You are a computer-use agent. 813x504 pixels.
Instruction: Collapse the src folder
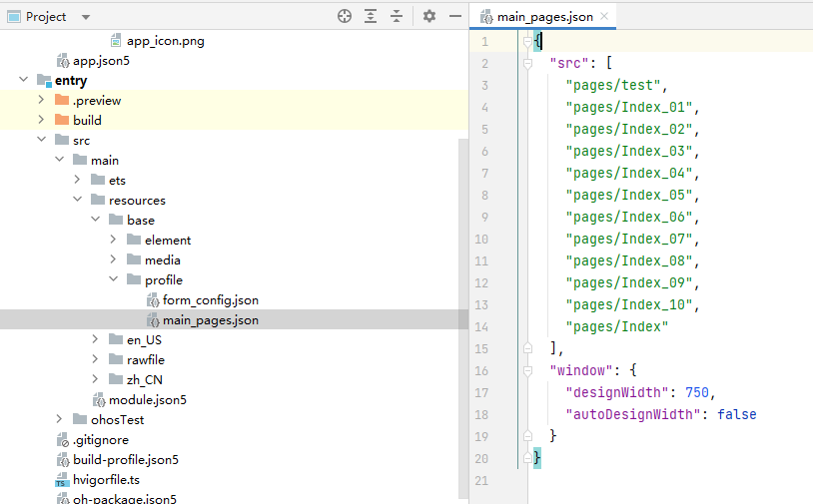(42, 140)
